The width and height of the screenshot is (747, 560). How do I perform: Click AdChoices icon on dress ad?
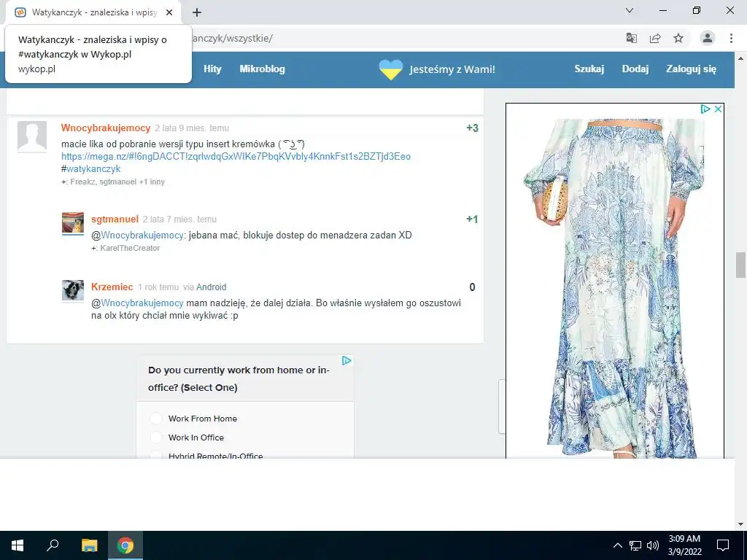pos(705,109)
